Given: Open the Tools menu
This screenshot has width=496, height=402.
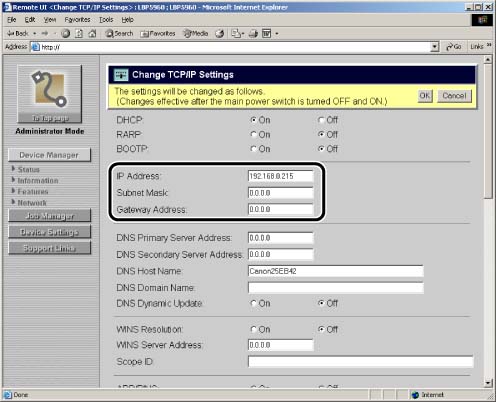Looking at the screenshot, I should pyautogui.click(x=106, y=20).
